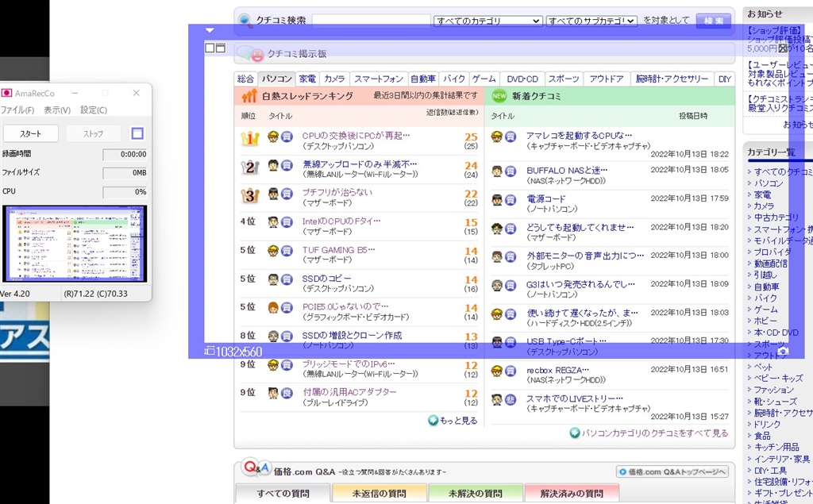Click the speech bubble beside recbox REGZA
813x504 pixels.
tap(511, 371)
